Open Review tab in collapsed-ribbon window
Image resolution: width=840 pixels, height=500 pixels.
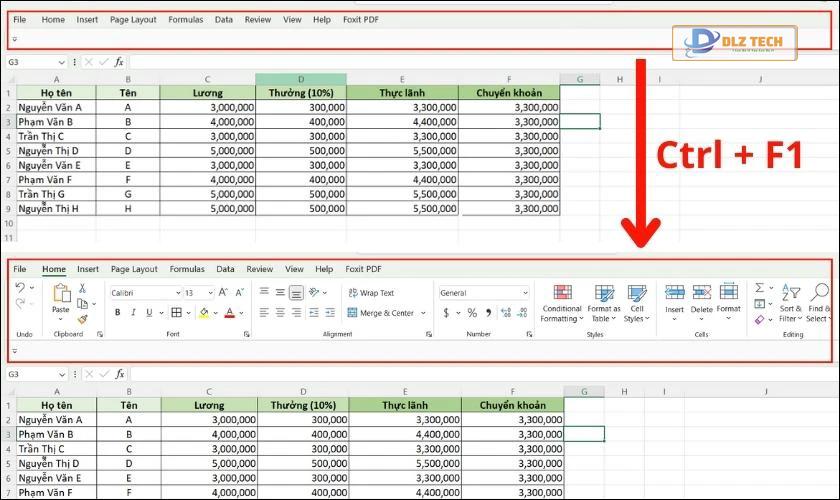258,19
